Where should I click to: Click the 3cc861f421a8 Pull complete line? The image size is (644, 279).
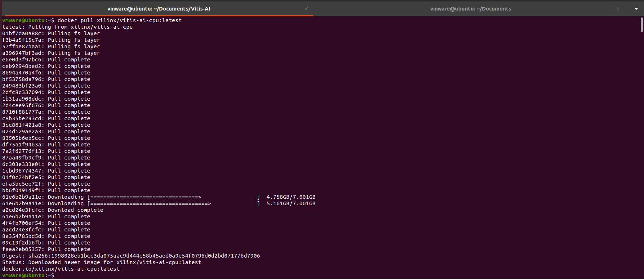[46, 125]
